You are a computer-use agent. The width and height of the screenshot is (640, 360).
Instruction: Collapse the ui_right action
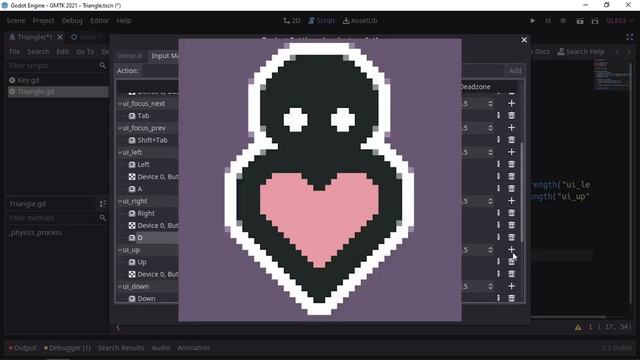(x=120, y=201)
